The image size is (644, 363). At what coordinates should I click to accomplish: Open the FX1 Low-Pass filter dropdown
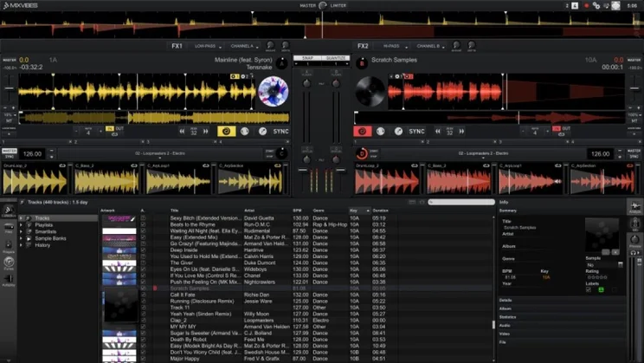point(208,46)
